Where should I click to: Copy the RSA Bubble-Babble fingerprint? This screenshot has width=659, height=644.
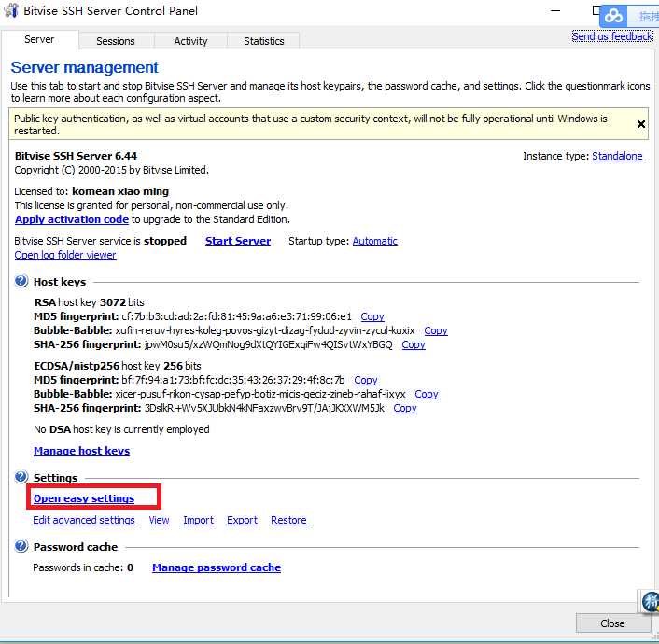pyautogui.click(x=436, y=330)
